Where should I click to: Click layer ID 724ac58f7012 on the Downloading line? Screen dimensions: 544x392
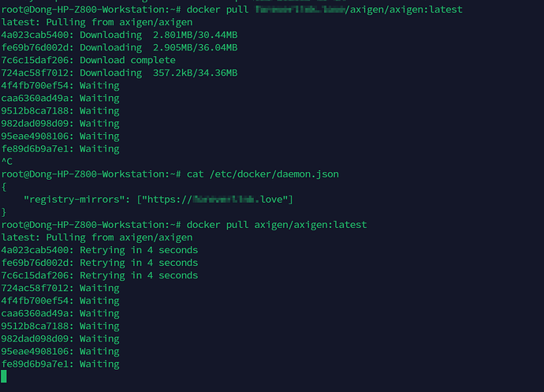click(38, 73)
